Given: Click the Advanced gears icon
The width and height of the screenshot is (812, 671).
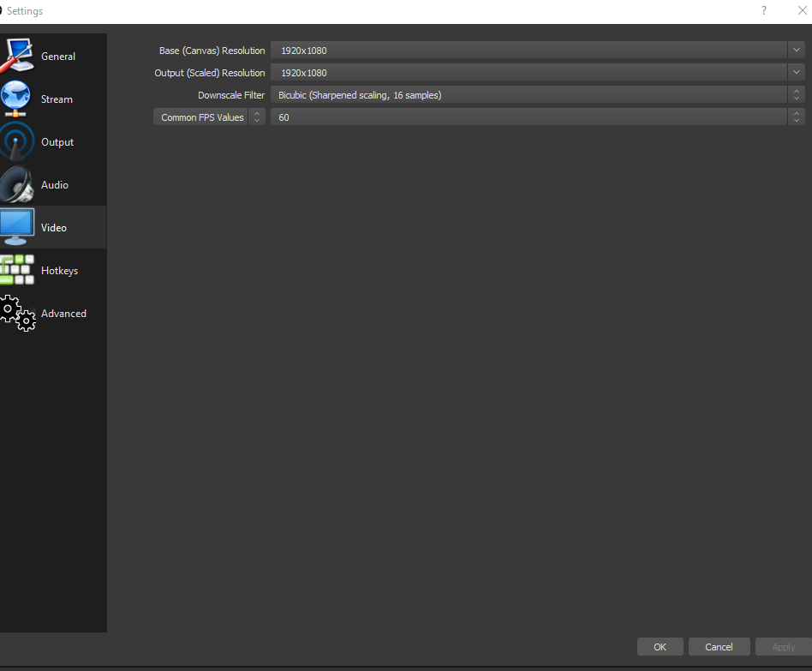Looking at the screenshot, I should tap(18, 313).
